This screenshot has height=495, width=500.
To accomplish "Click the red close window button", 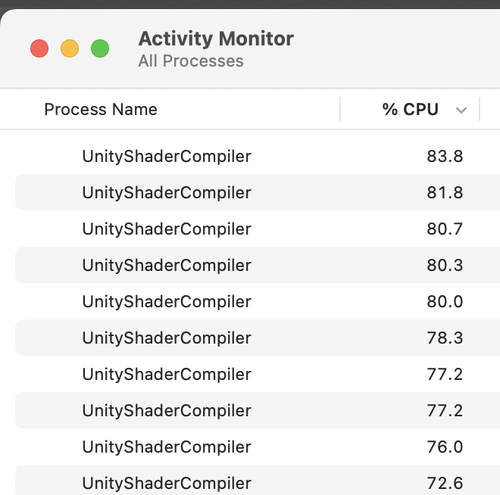I will pos(39,48).
